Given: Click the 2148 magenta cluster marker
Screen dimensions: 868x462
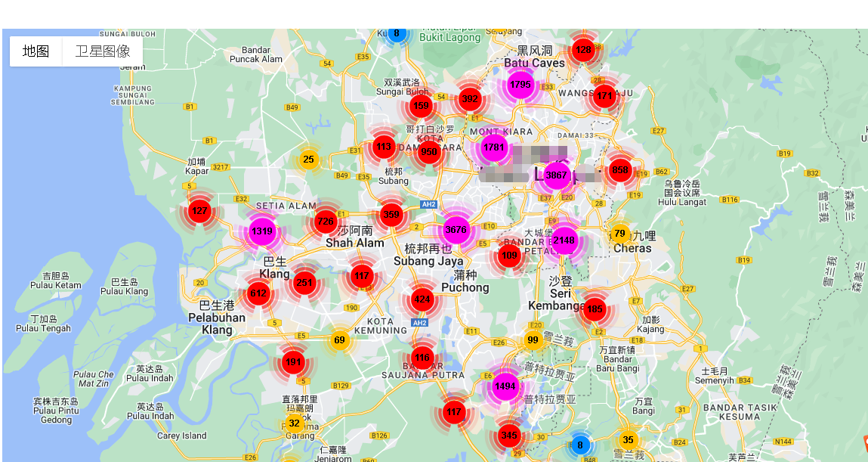Looking at the screenshot, I should pyautogui.click(x=564, y=240).
